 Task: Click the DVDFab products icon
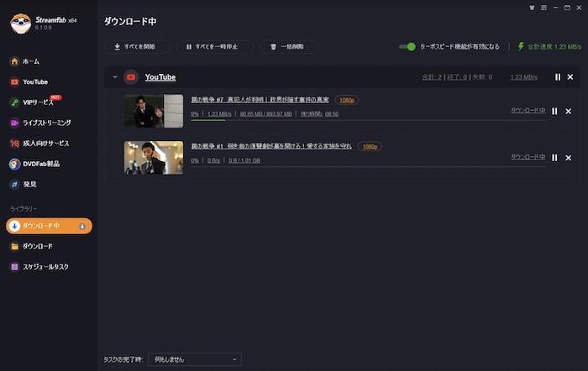point(14,164)
